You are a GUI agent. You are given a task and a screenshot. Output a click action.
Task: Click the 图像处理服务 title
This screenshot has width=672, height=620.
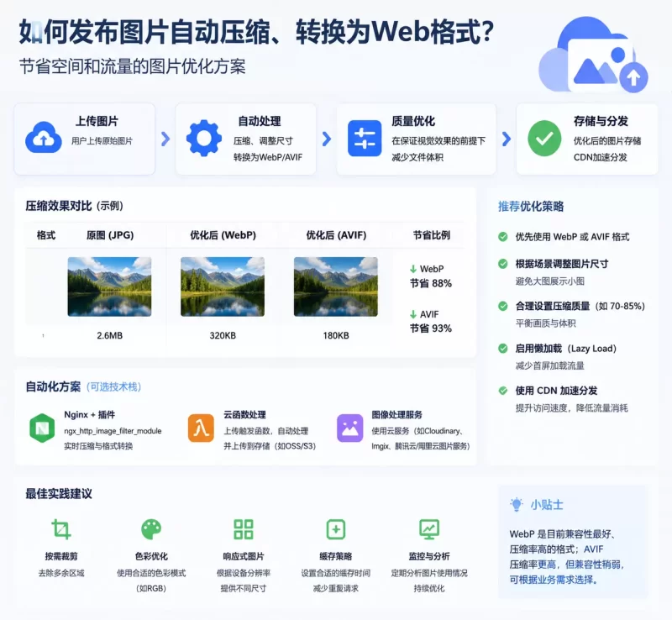pyautogui.click(x=396, y=415)
